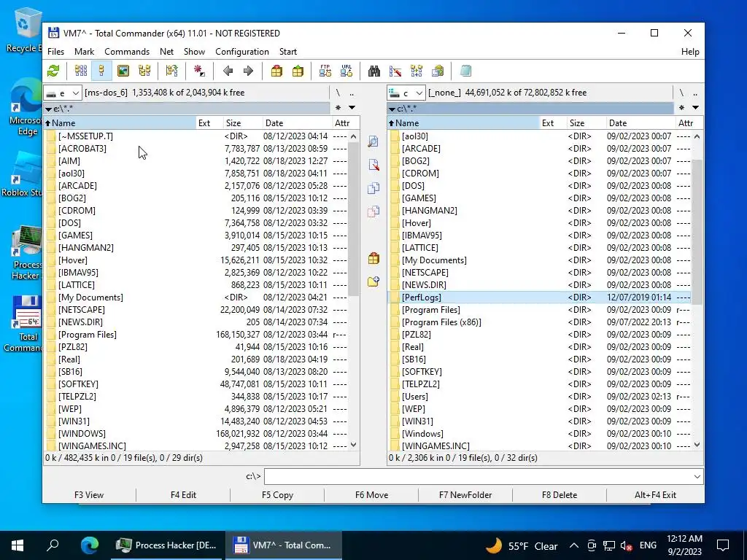Open Search with the binoculars icon
Screen dimensions: 747x560
pyautogui.click(x=374, y=71)
